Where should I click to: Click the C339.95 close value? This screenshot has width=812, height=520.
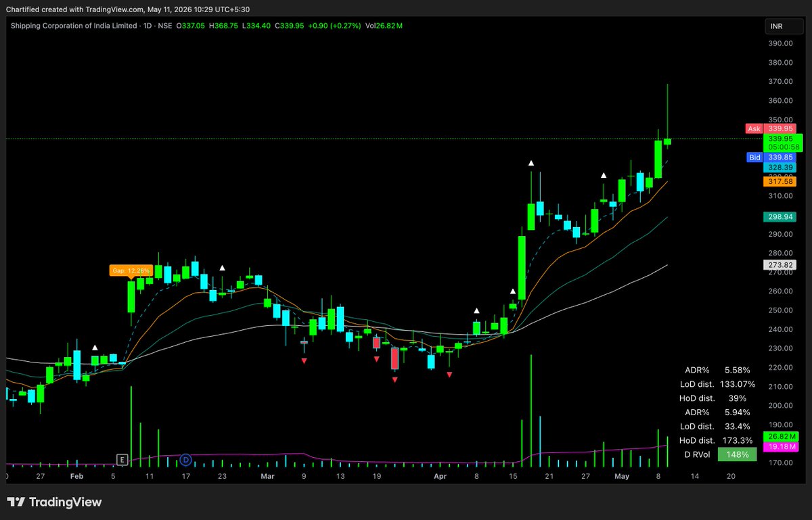coord(290,26)
